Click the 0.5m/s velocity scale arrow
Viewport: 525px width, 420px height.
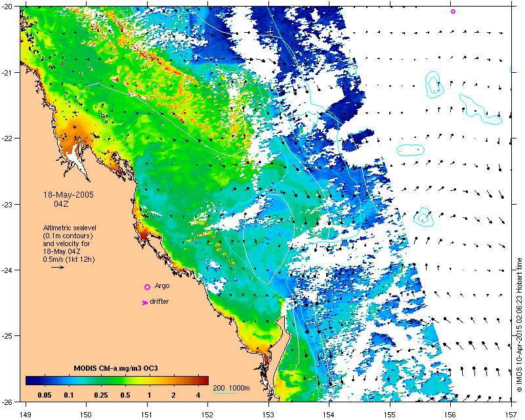coord(58,267)
